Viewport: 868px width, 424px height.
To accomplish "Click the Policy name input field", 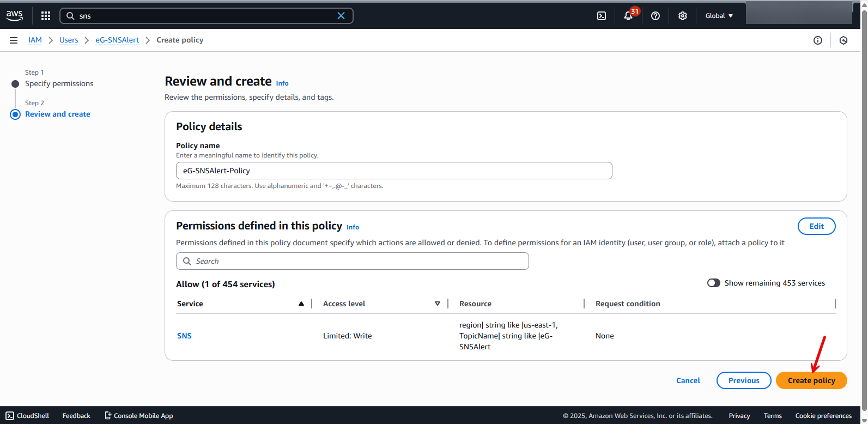I will [x=394, y=171].
